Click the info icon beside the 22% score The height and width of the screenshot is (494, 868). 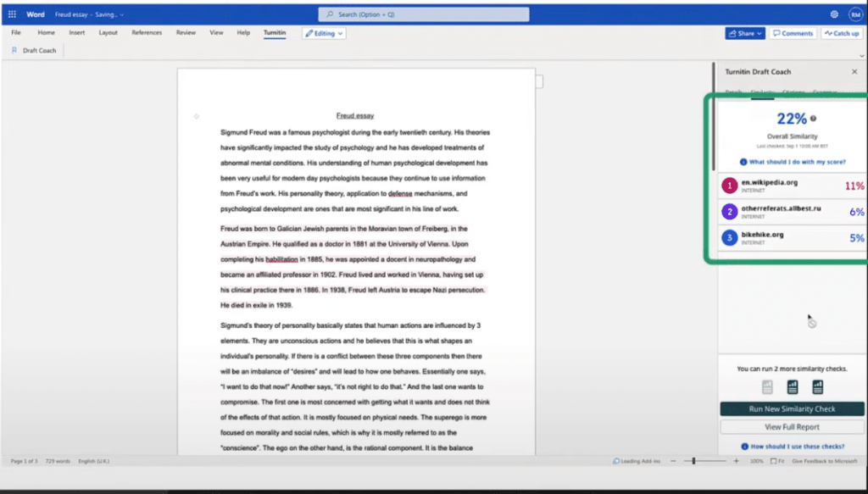click(813, 120)
